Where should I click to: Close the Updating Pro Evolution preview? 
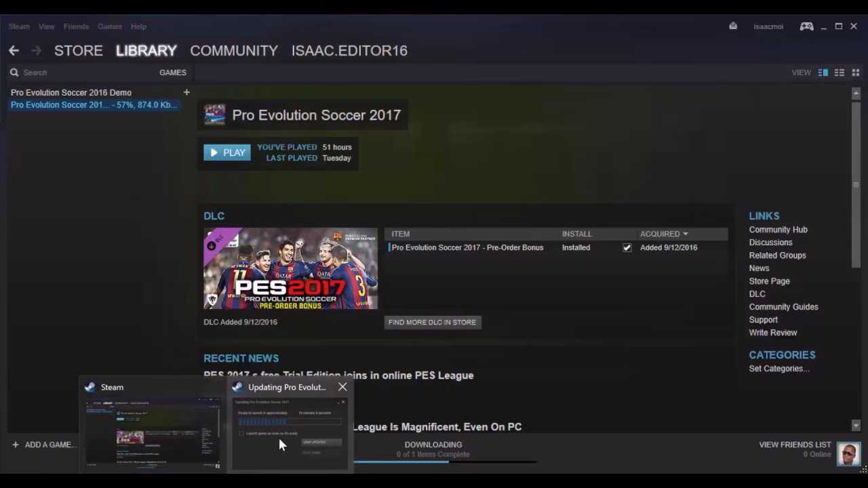(x=342, y=387)
